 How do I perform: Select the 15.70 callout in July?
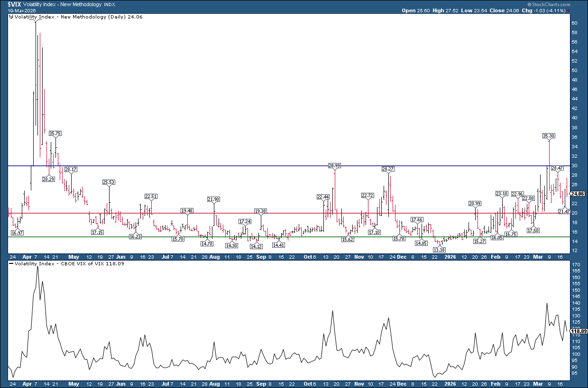click(x=178, y=240)
